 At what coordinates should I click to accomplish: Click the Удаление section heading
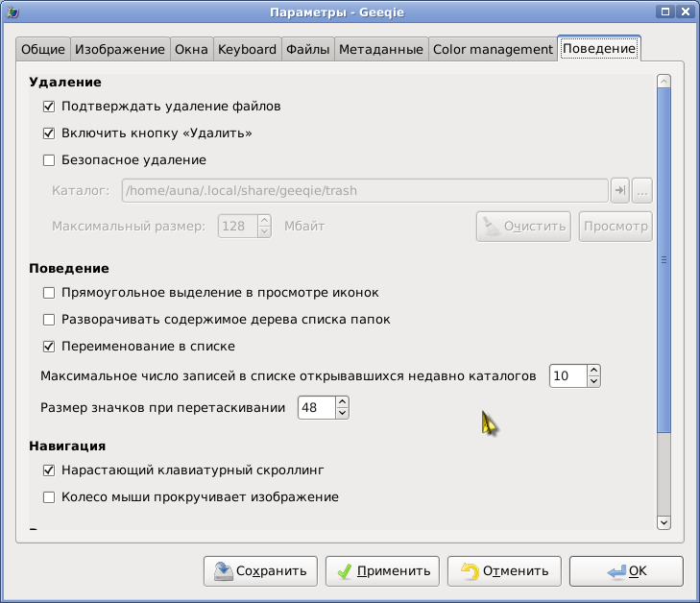point(65,83)
